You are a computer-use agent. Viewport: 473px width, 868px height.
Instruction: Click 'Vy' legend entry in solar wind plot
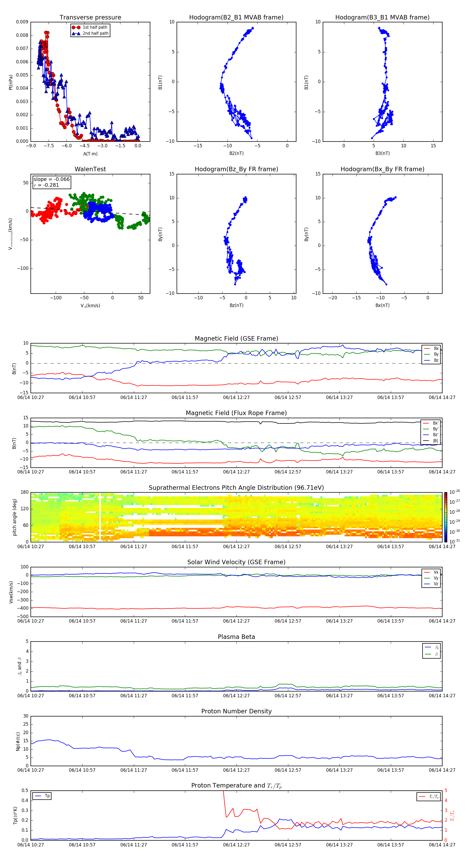point(431,578)
